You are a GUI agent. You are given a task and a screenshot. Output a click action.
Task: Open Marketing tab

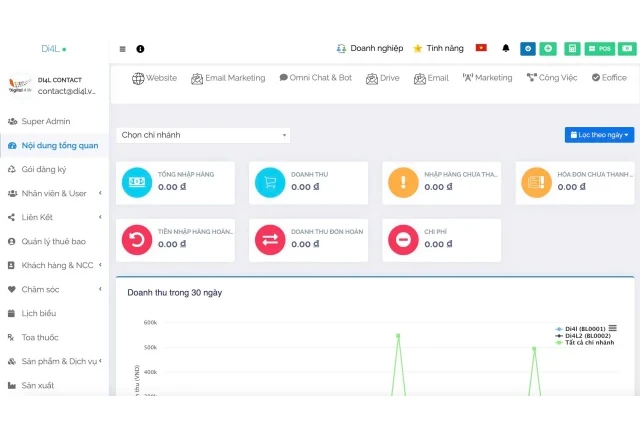point(487,78)
